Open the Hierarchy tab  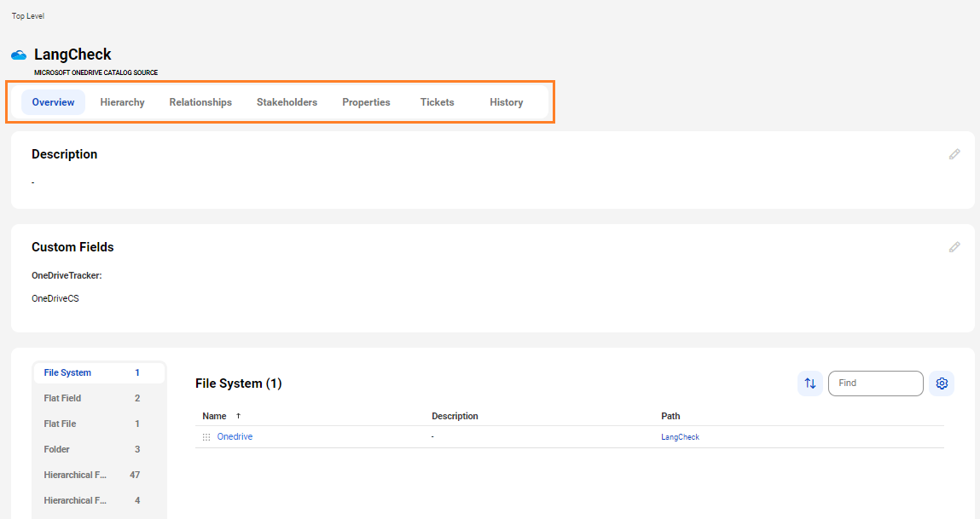point(123,102)
